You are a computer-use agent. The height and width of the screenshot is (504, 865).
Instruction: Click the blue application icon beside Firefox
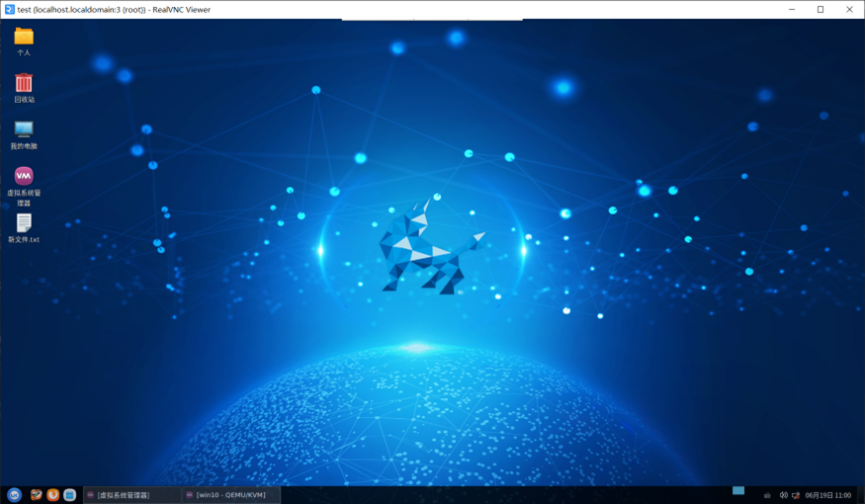(x=69, y=495)
